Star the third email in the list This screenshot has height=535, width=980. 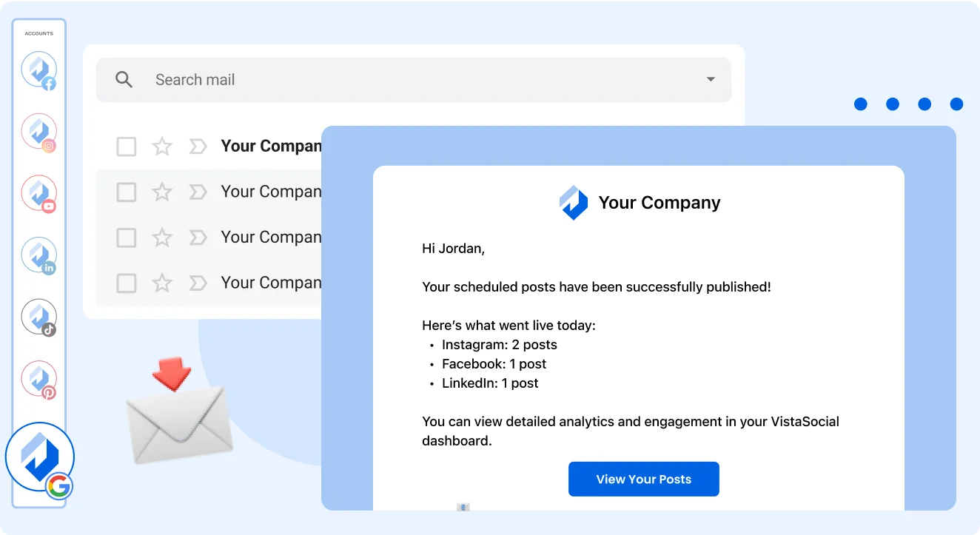[x=161, y=237]
